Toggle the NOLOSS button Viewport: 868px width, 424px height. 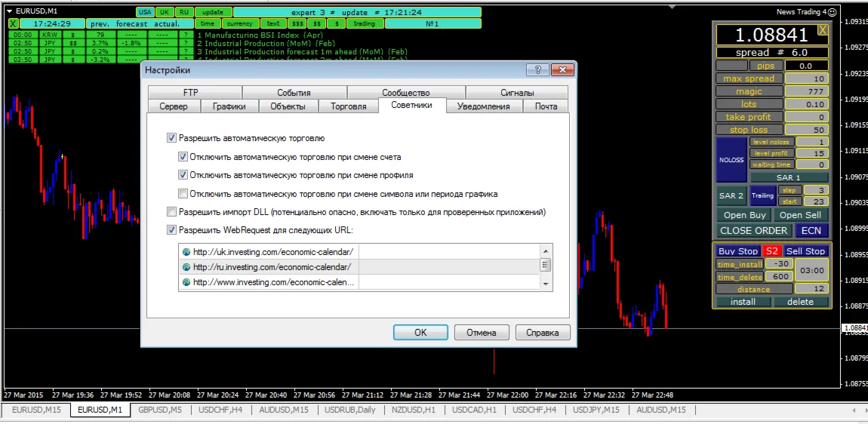[x=731, y=160]
